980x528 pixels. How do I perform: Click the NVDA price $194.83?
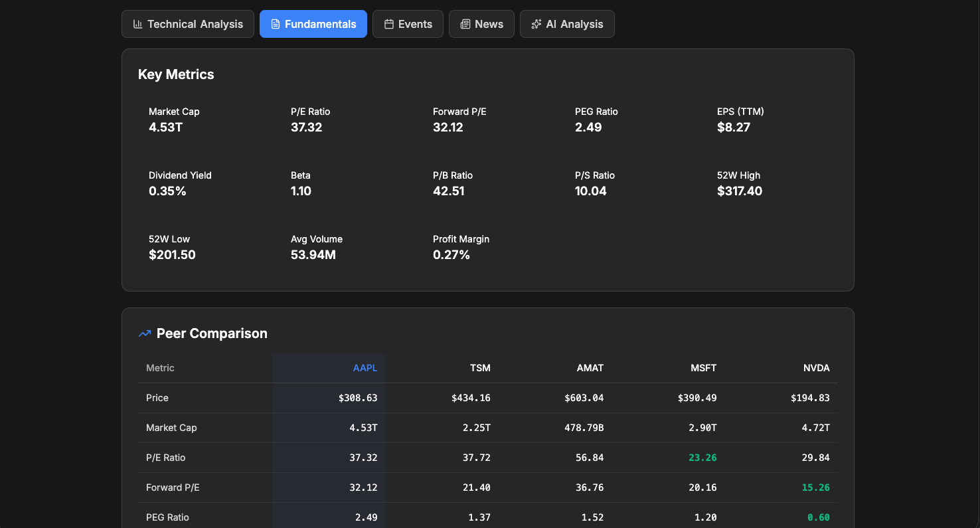(810, 398)
